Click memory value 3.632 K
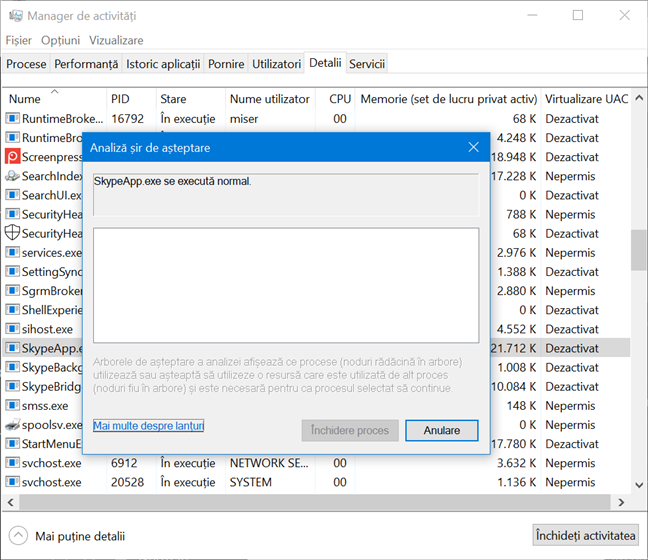 tap(516, 463)
